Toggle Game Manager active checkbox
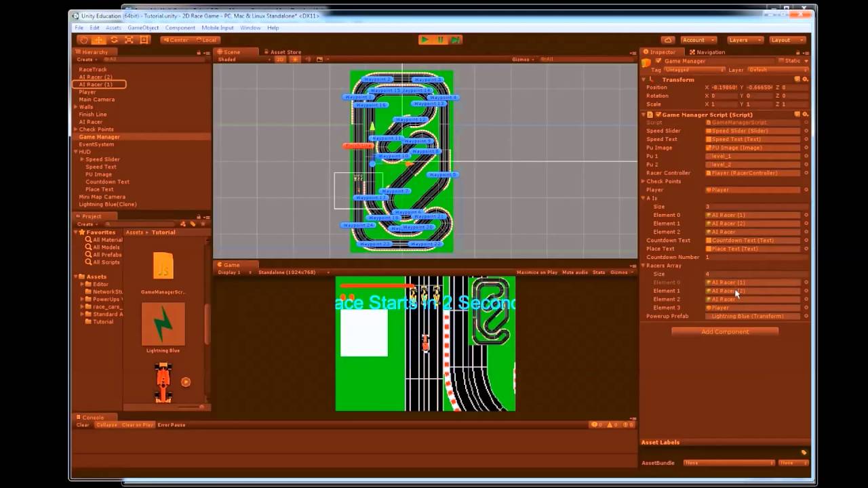This screenshot has height=488, width=868. 658,61
